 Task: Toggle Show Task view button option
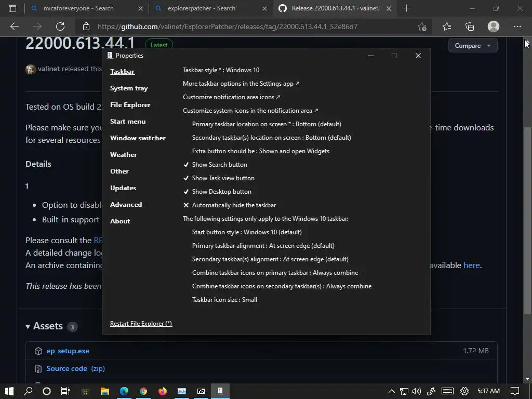pos(219,178)
